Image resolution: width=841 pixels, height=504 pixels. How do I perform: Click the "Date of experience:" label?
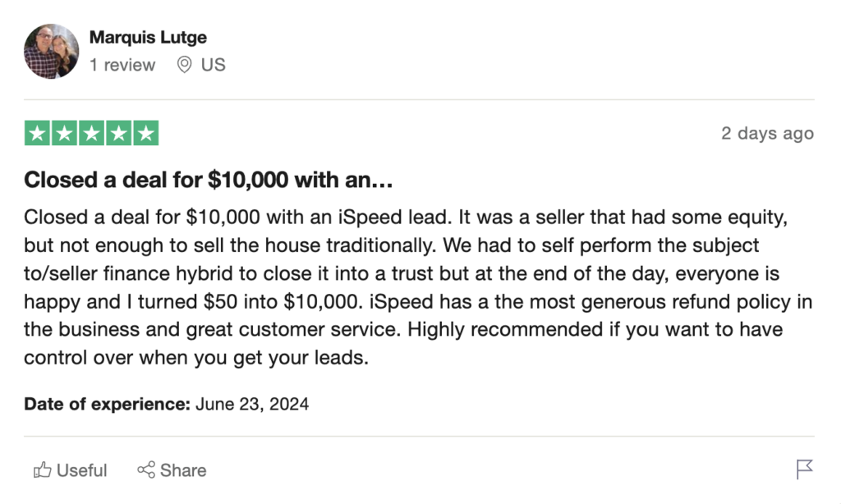(107, 404)
